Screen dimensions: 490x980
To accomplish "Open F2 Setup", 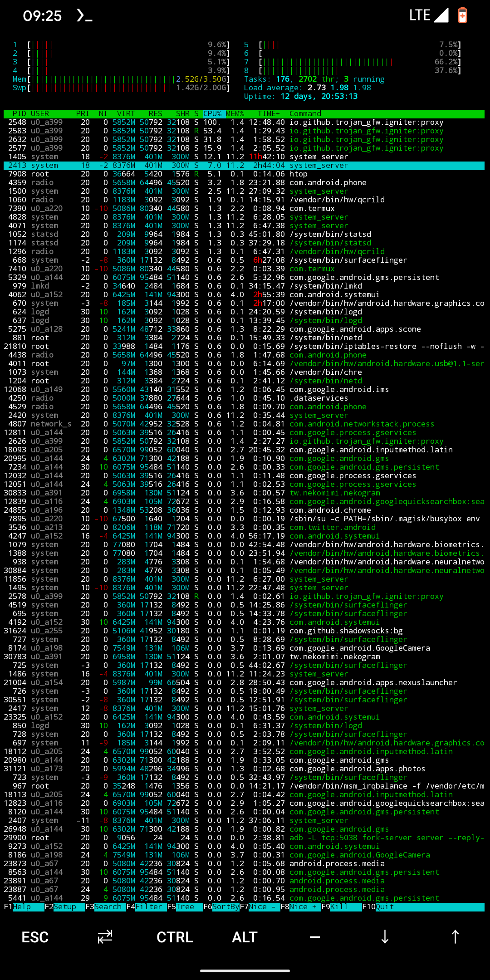I will click(65, 907).
